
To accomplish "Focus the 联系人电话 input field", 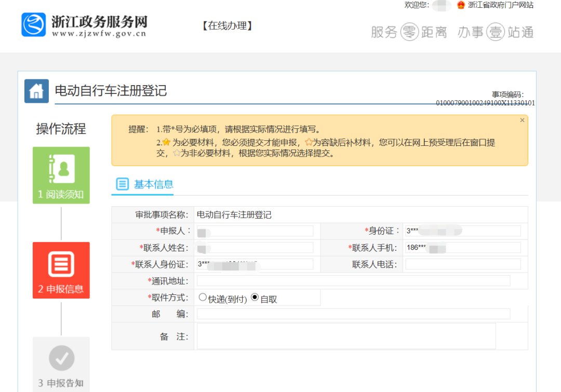I will (462, 264).
